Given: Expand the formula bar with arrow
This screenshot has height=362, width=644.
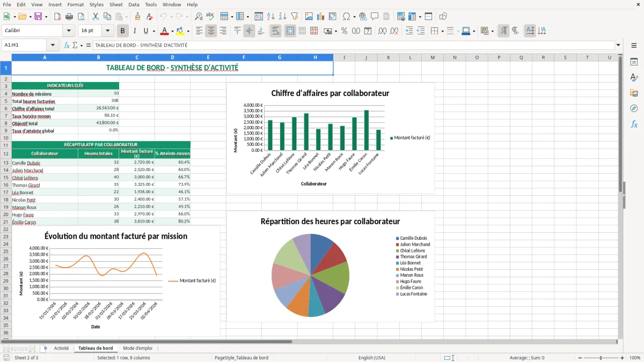Looking at the screenshot, I should [x=618, y=45].
